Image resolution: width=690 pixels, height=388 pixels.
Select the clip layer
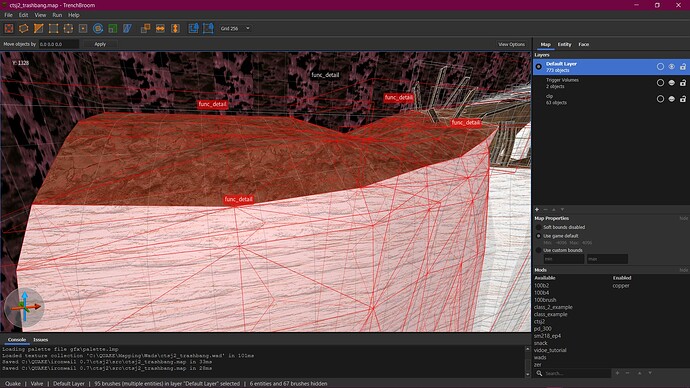click(x=611, y=99)
